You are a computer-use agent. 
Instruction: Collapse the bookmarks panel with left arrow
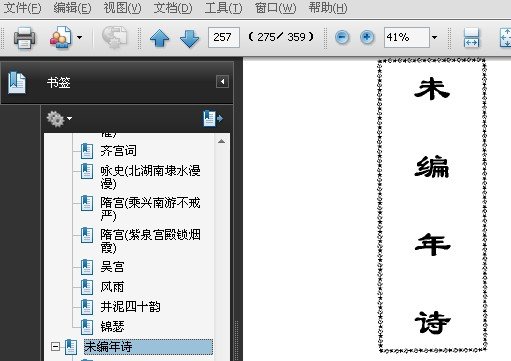pyautogui.click(x=222, y=81)
